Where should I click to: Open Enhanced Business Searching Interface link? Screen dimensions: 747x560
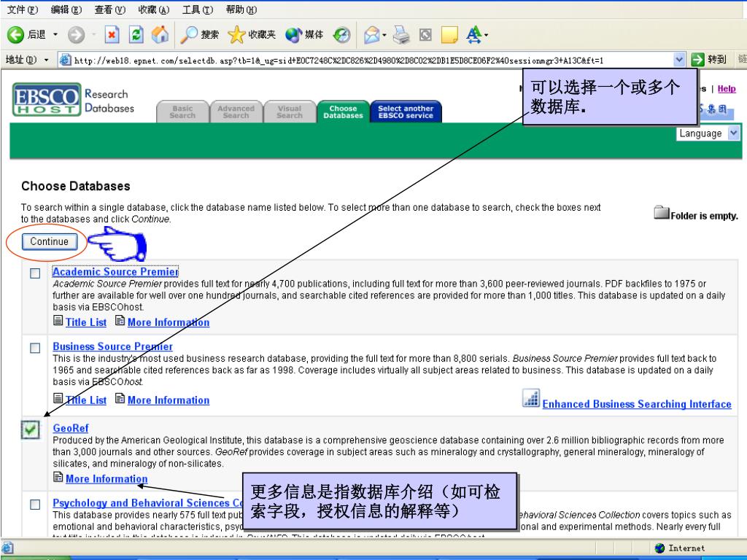(637, 404)
